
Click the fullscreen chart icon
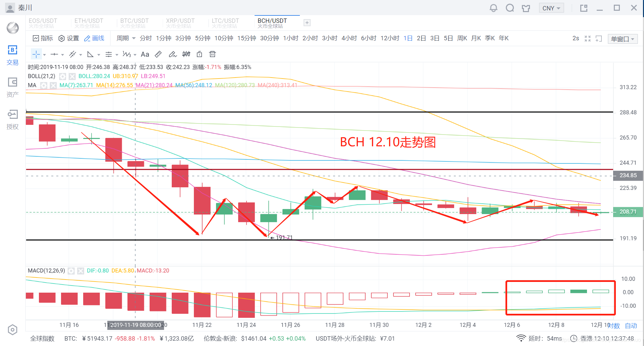tap(599, 39)
